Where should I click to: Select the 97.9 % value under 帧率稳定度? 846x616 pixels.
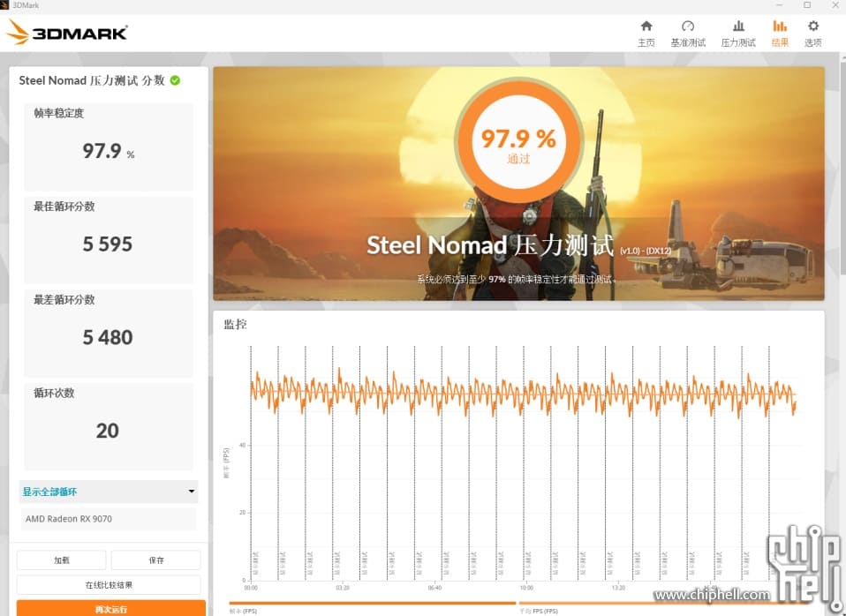(109, 151)
